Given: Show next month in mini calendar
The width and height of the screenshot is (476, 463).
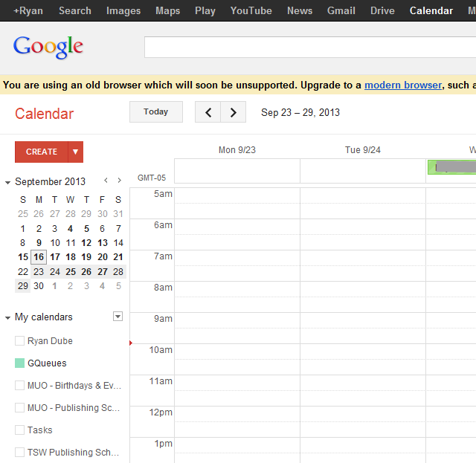Looking at the screenshot, I should pyautogui.click(x=120, y=181).
